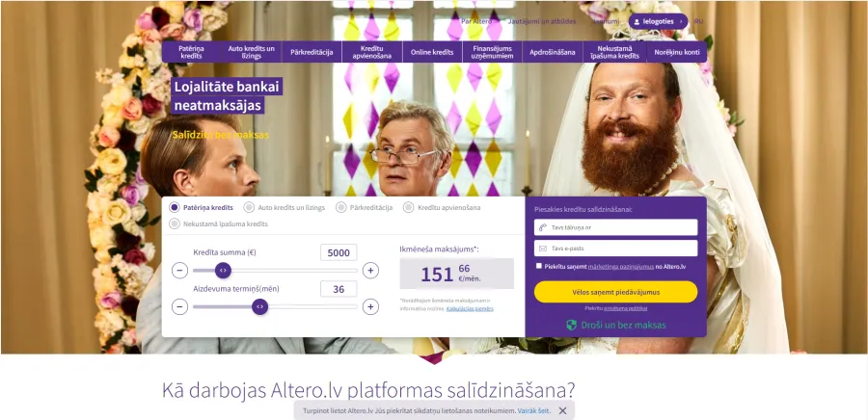Click the Vēlos saņemt piedāvājumus button
The height and width of the screenshot is (420, 868).
pyautogui.click(x=615, y=292)
